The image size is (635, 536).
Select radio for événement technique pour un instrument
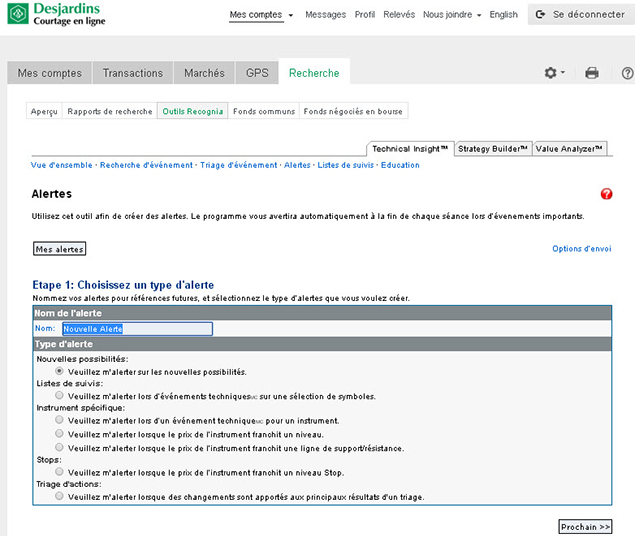click(x=59, y=419)
